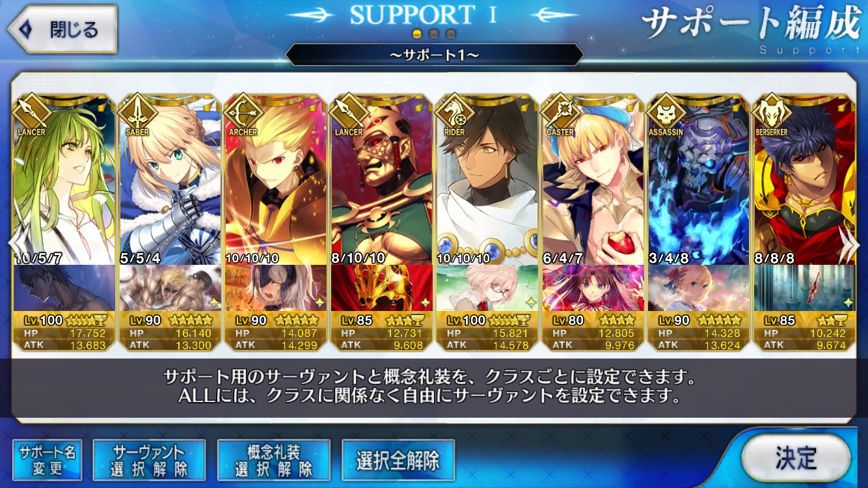Image resolution: width=868 pixels, height=488 pixels.
Task: Select the first support page dot
Action: point(418,34)
